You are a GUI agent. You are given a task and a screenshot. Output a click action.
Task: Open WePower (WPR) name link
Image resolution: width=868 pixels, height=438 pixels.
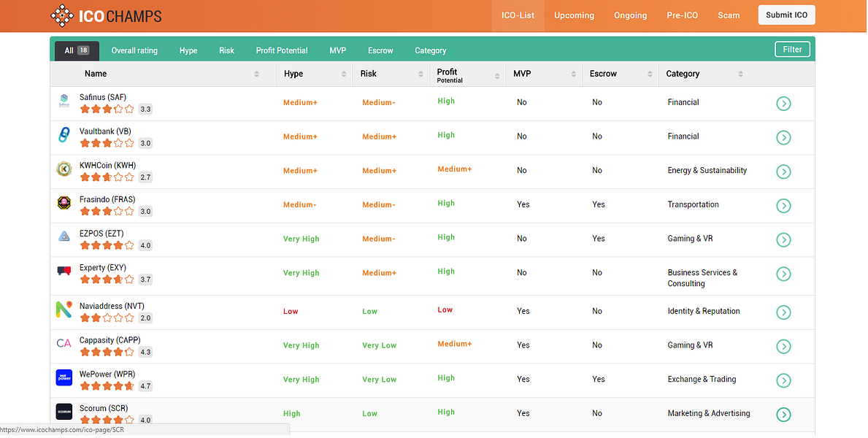coord(107,374)
